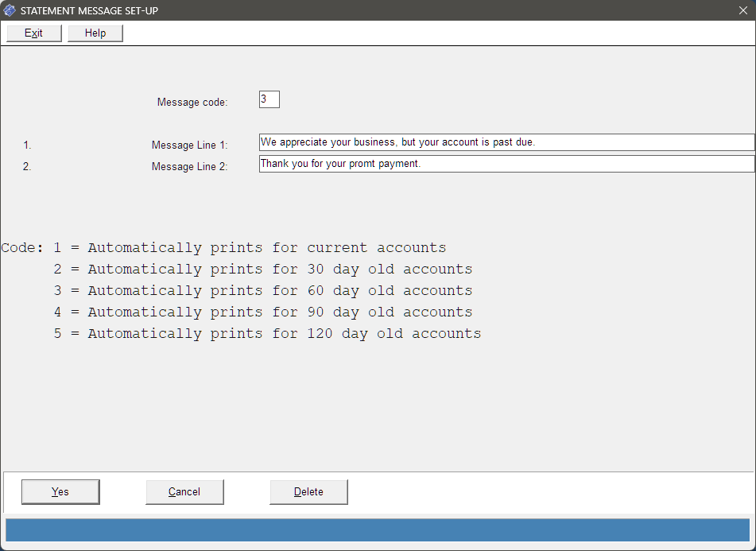756x551 pixels.
Task: Click the number 1 beside Message Line 1
Action: (x=27, y=145)
